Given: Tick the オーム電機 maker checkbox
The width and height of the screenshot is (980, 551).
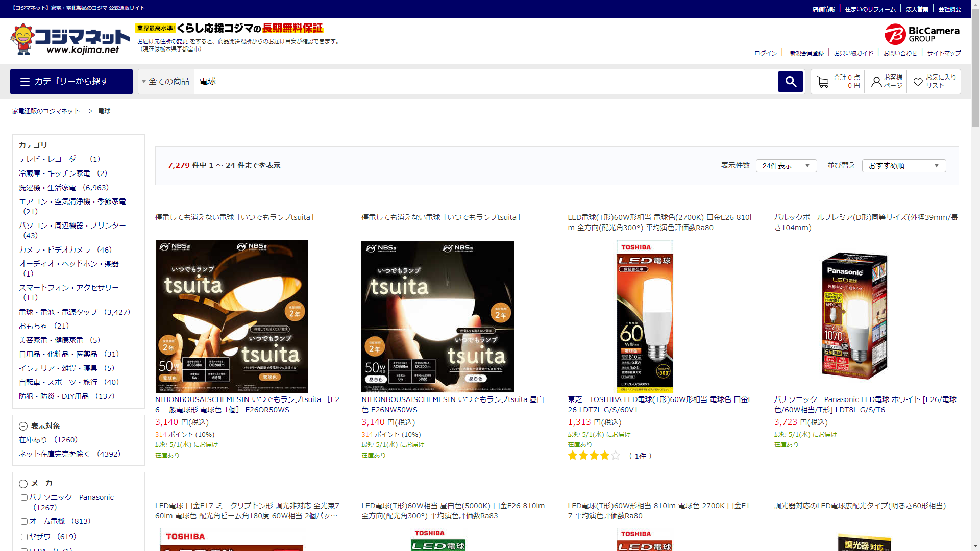Looking at the screenshot, I should [24, 522].
